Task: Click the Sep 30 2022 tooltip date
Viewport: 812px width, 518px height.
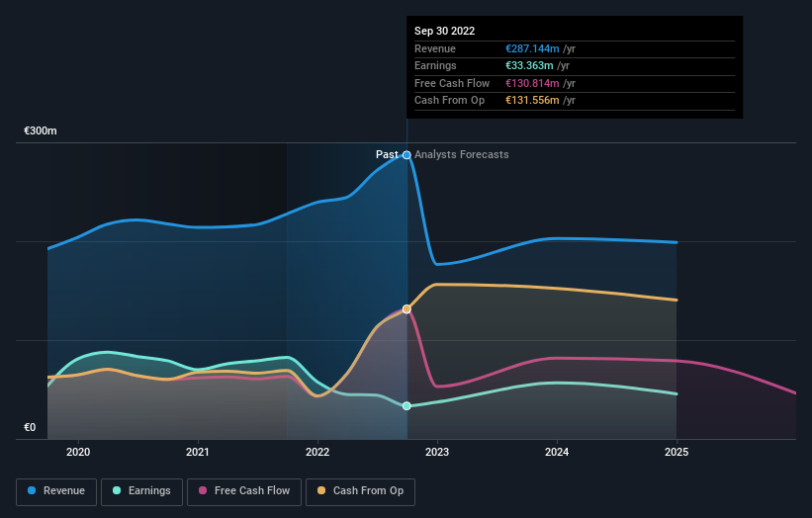Action: pyautogui.click(x=444, y=31)
